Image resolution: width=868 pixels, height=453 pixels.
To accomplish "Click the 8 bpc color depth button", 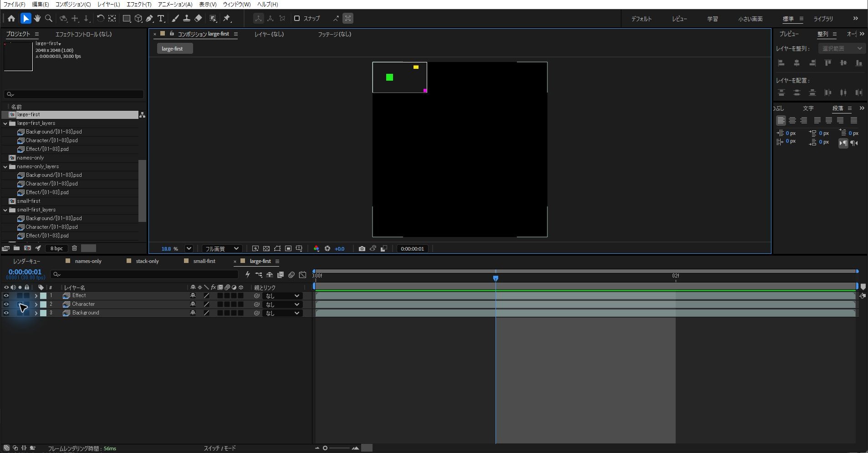I will [56, 248].
